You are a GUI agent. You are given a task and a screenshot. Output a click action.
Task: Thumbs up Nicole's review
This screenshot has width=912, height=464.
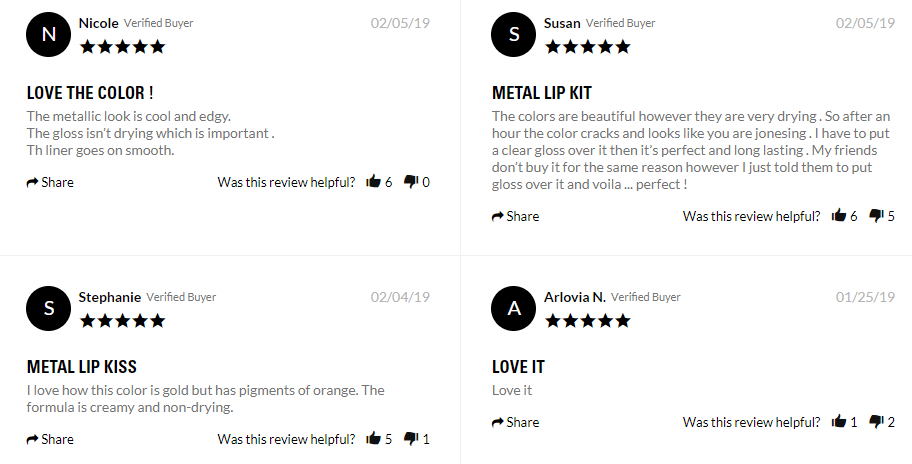(x=374, y=182)
